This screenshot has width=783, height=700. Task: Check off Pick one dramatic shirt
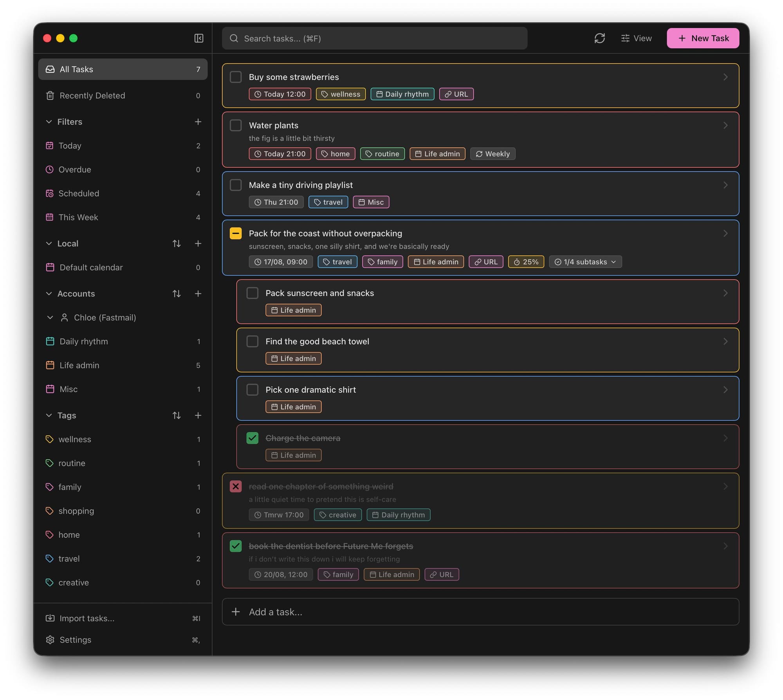click(x=253, y=390)
